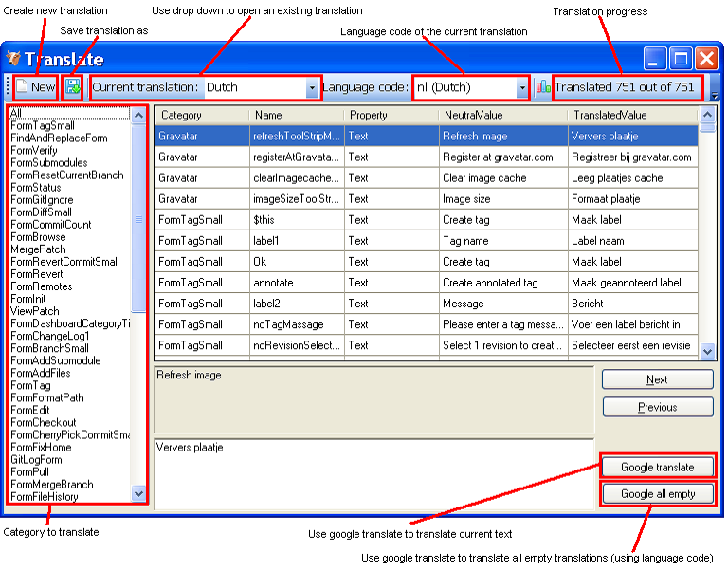Click translation grid scroll up arrow
The image size is (728, 571).
707,114
